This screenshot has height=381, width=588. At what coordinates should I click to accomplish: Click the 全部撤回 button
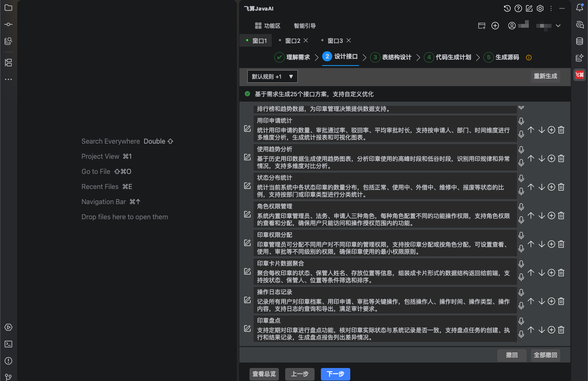pyautogui.click(x=545, y=355)
